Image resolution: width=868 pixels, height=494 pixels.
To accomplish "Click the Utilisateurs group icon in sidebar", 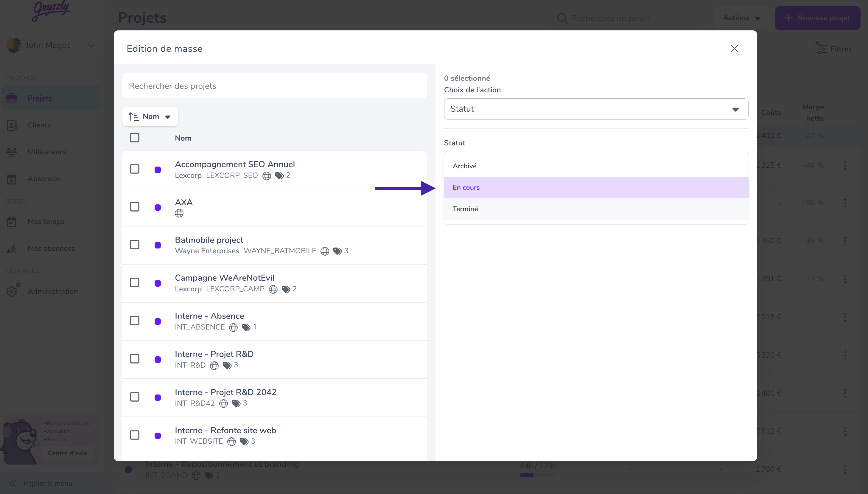I will (x=12, y=152).
